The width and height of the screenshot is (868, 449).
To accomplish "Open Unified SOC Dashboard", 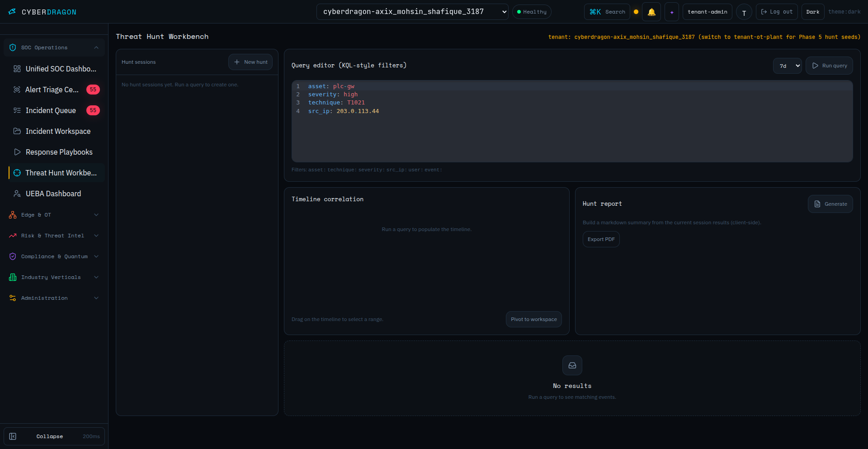I will pos(57,69).
